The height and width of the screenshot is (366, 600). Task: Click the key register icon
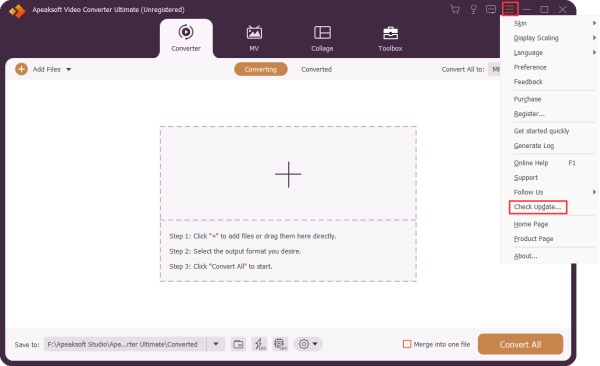(473, 10)
